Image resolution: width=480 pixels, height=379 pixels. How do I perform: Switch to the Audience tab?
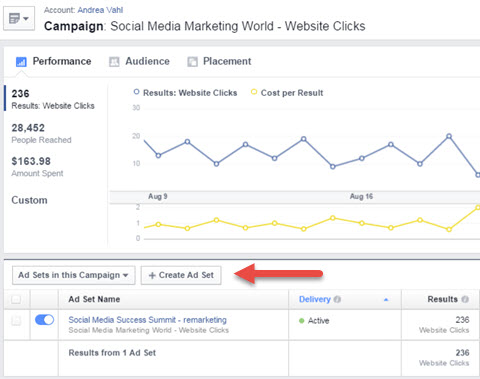tap(139, 61)
